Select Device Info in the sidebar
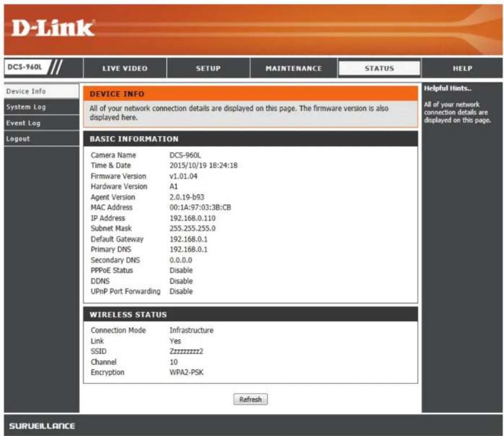This screenshot has height=436, width=504. coord(41,91)
